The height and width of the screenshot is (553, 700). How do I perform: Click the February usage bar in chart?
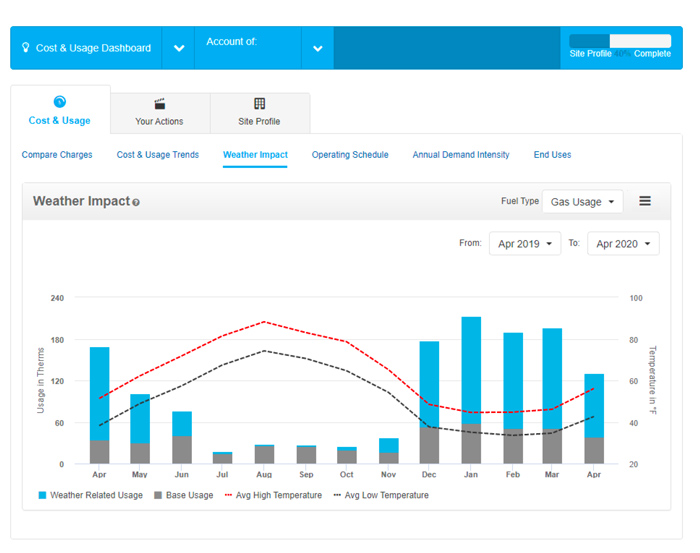pyautogui.click(x=513, y=398)
